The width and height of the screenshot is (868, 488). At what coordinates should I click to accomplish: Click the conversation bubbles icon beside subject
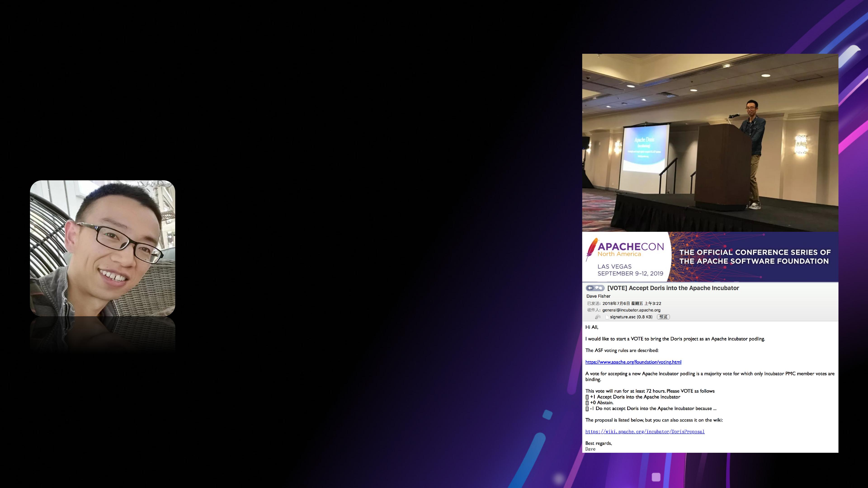pyautogui.click(x=599, y=288)
